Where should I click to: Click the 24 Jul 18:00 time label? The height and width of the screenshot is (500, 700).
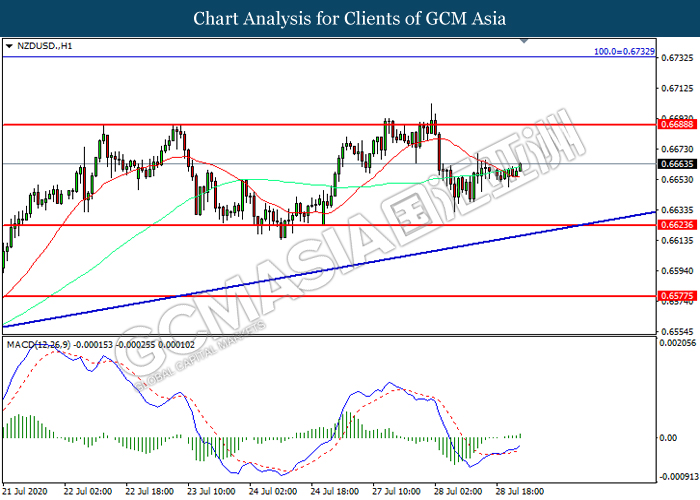tap(334, 492)
